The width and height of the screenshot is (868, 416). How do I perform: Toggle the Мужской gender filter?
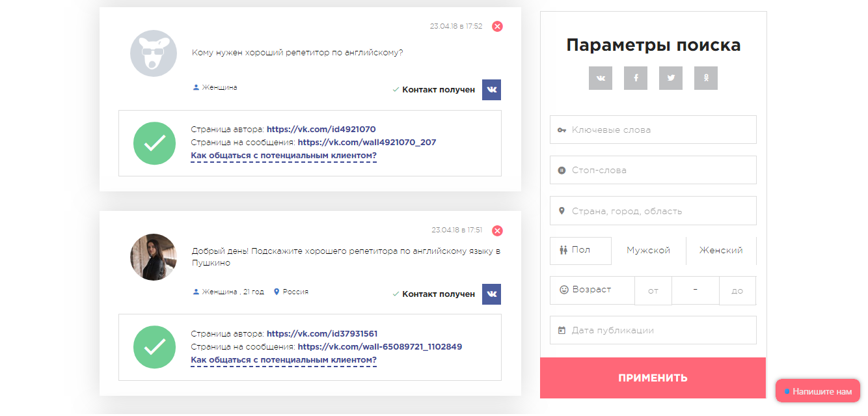pos(648,250)
